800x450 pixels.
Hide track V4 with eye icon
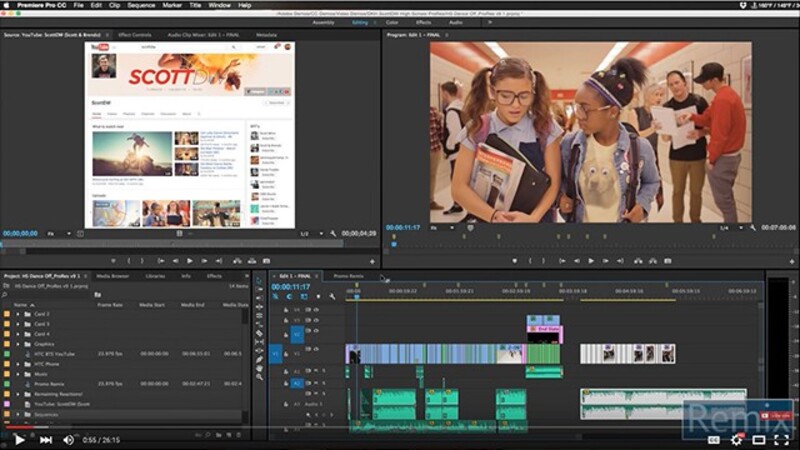click(x=316, y=310)
